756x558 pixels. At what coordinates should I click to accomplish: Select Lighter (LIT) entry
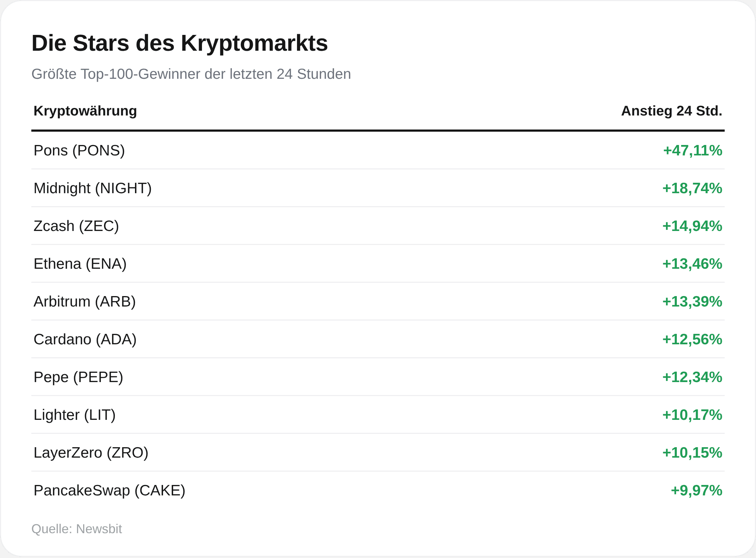75,415
